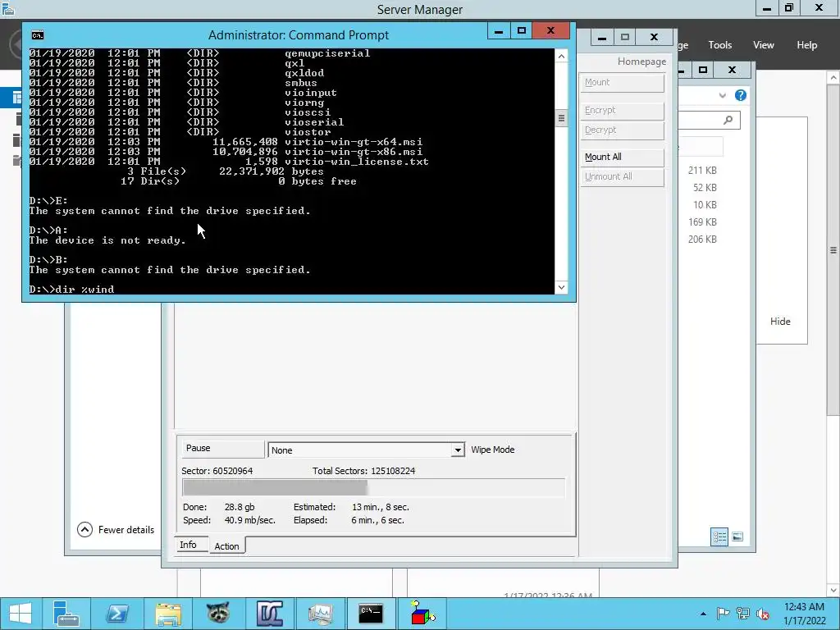840x630 pixels.
Task: Switch Explorer to details view icon
Action: tap(719, 536)
